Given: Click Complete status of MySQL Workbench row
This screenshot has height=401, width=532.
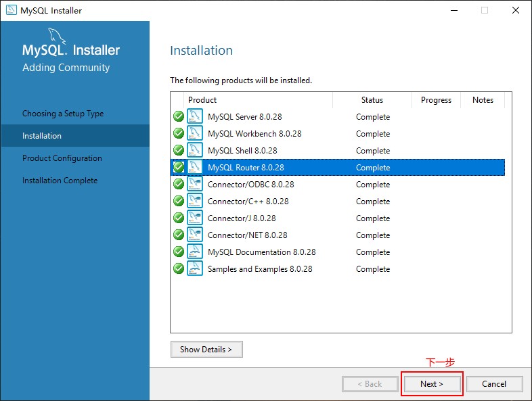Looking at the screenshot, I should 373,134.
